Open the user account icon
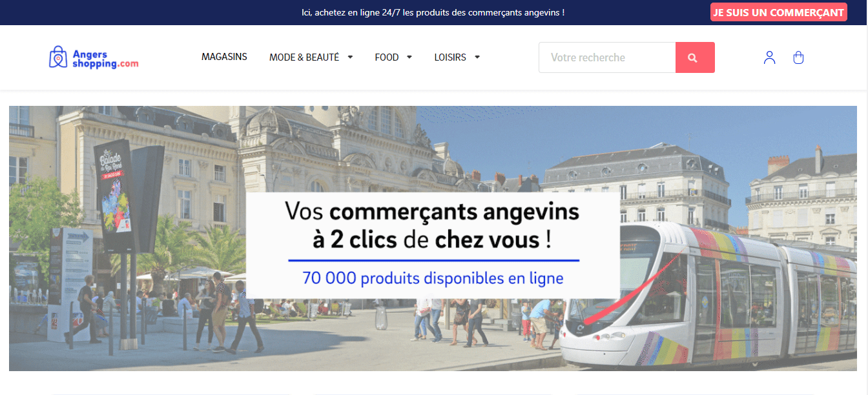The height and width of the screenshot is (395, 868). [769, 57]
